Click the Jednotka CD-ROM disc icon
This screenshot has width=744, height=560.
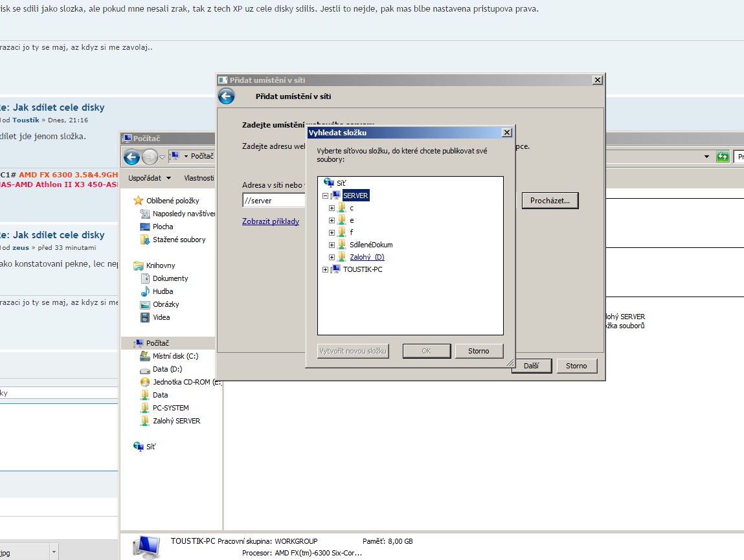pos(144,381)
